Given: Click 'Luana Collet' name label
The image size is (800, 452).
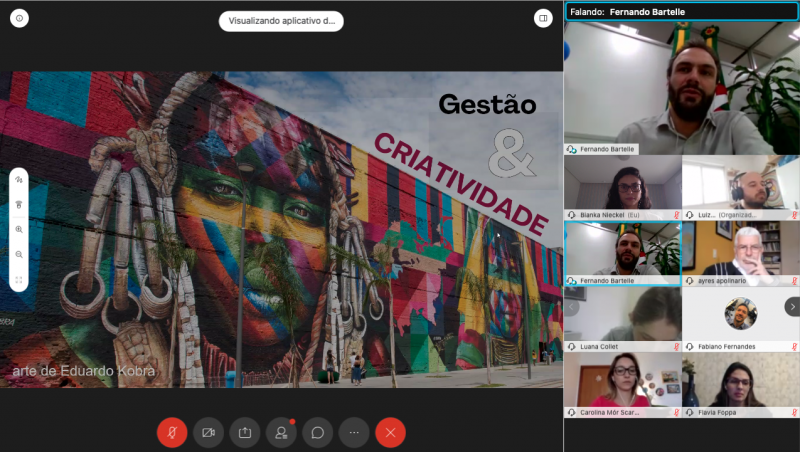Looking at the screenshot, I should [x=599, y=347].
